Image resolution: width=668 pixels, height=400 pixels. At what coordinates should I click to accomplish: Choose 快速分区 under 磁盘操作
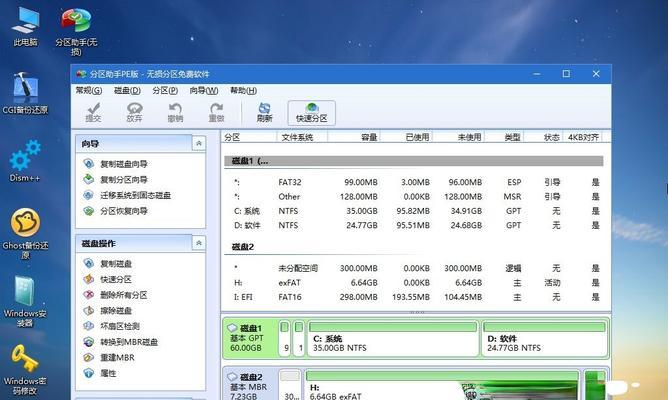click(x=116, y=279)
